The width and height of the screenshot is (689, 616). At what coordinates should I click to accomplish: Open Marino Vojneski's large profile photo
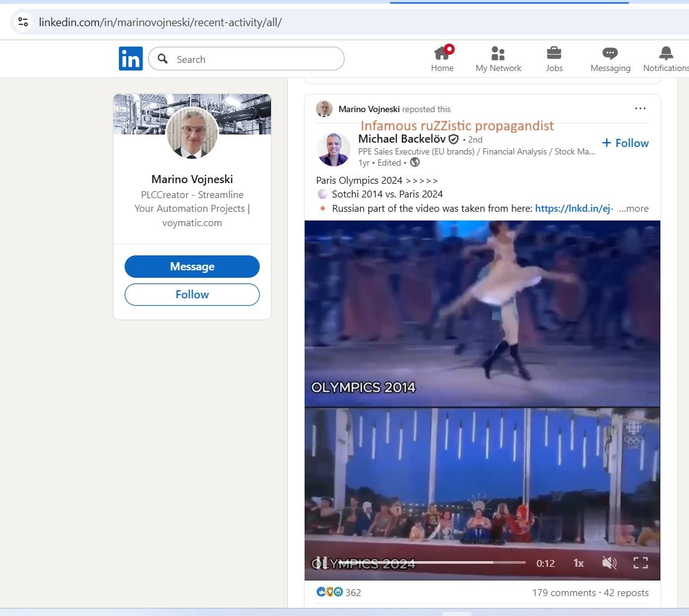(x=192, y=133)
